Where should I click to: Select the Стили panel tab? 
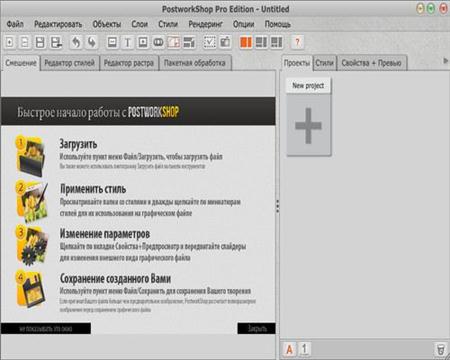click(325, 63)
